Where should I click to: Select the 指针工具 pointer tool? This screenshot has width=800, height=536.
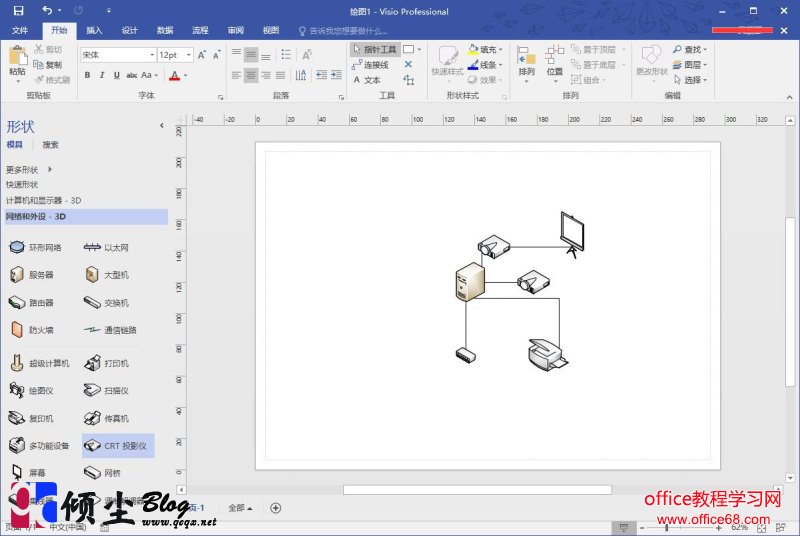pos(375,49)
